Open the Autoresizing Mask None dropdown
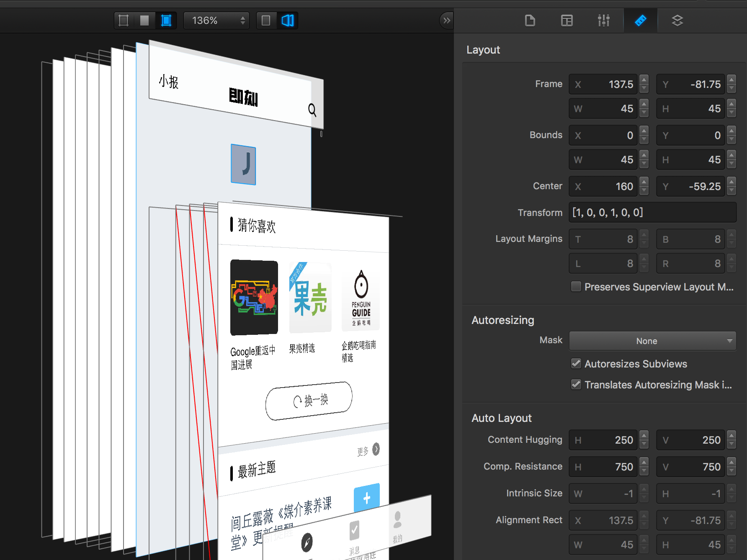Screen dimensions: 747x560 (x=652, y=341)
